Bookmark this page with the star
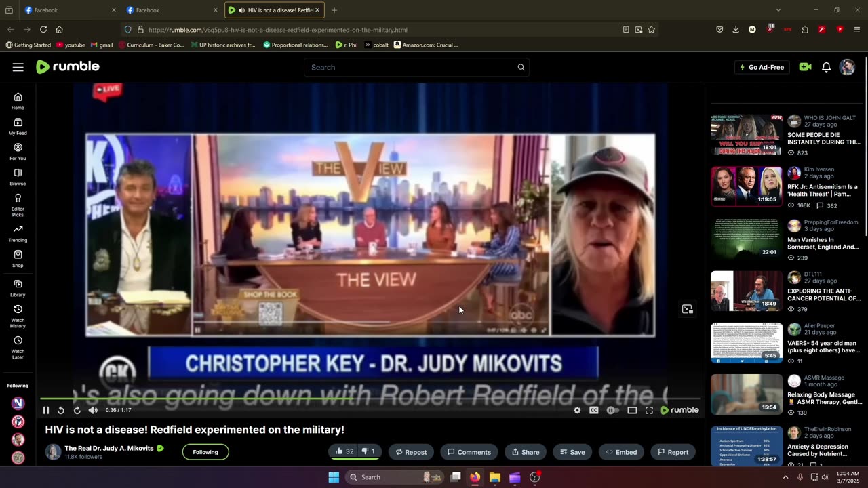 click(652, 30)
